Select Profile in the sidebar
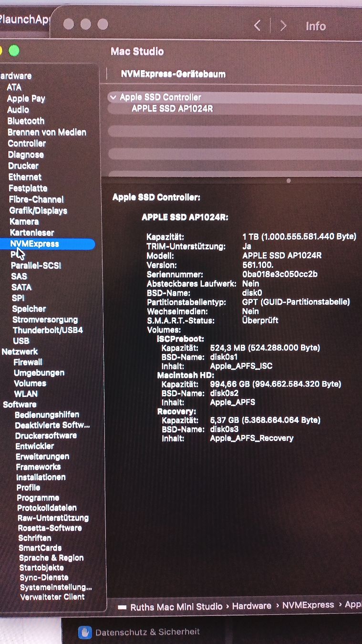The height and width of the screenshot is (644, 362). pyautogui.click(x=28, y=488)
